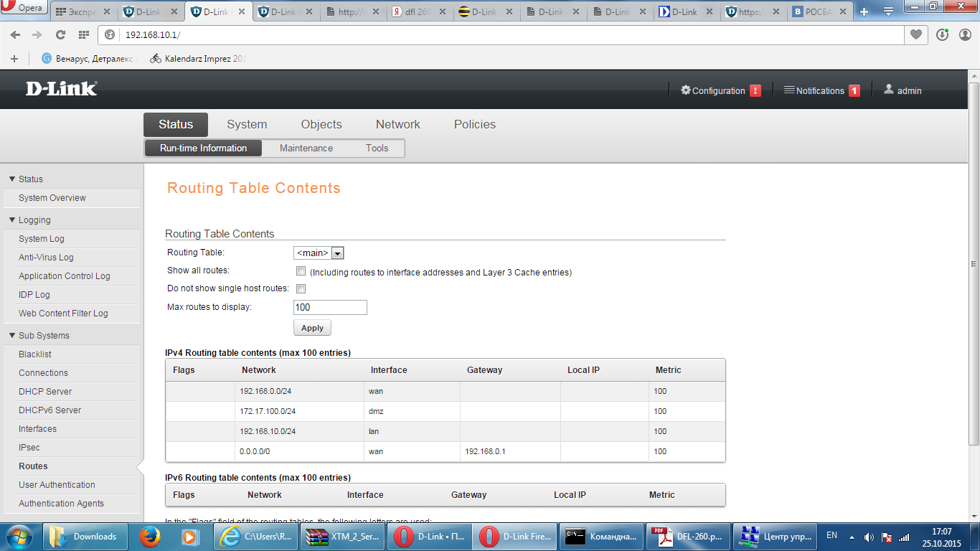Switch to the Objects main tab
Screen dimensions: 980x551
pos(321,124)
